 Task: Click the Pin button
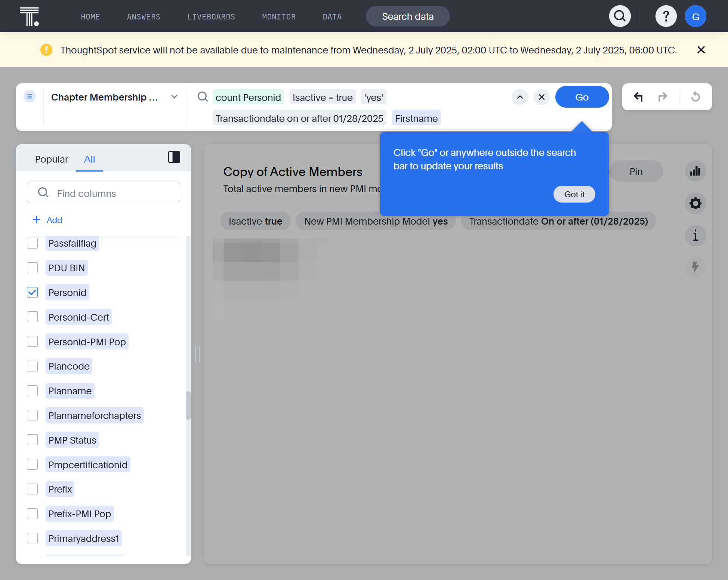(x=636, y=172)
